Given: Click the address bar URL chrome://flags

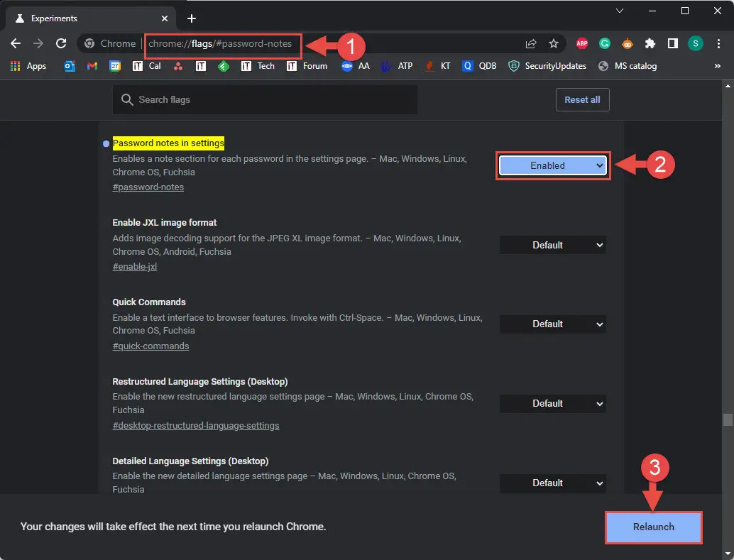Looking at the screenshot, I should 220,43.
